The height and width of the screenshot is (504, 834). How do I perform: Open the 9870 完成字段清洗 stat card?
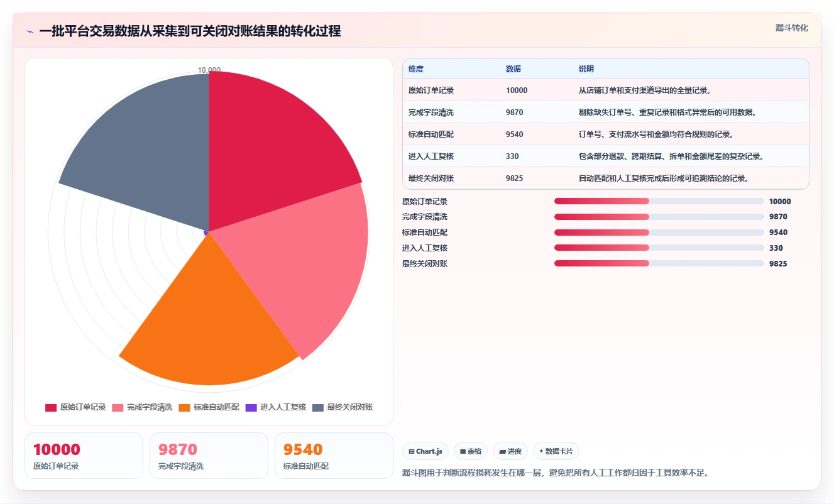pos(209,456)
